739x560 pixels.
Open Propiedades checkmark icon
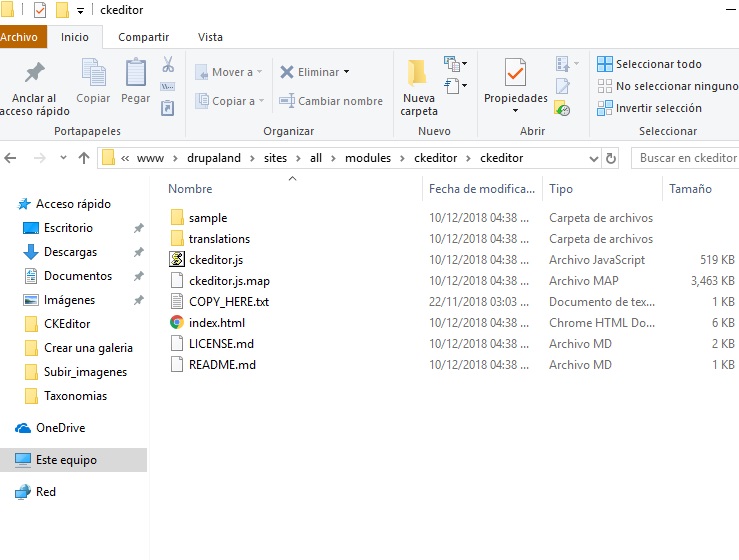coord(515,72)
